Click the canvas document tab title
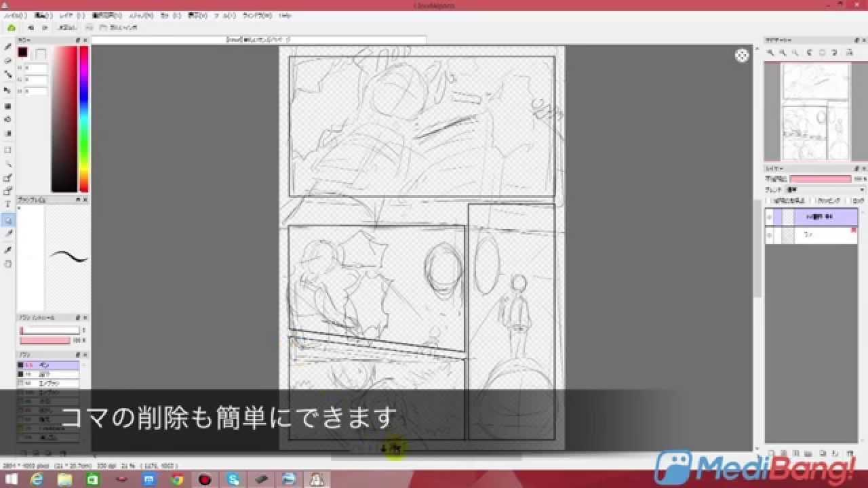Screen dimensions: 868x488 tap(258, 40)
